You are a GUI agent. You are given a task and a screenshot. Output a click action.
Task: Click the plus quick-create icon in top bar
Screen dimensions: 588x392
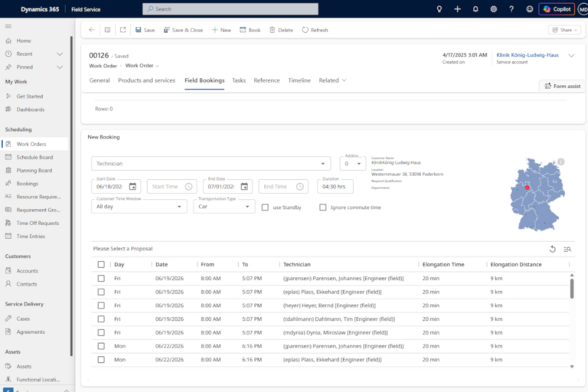click(458, 9)
